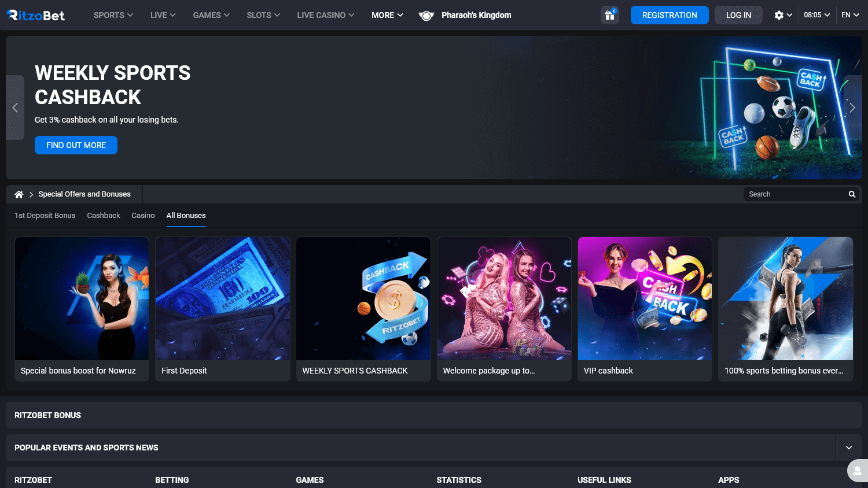The width and height of the screenshot is (868, 488).
Task: Open the live support chat icon
Action: [x=858, y=471]
